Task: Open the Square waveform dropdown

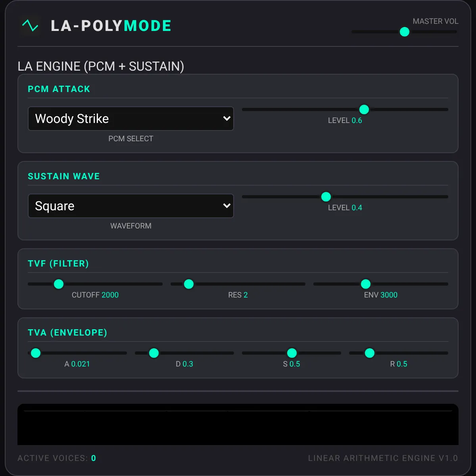Action: point(131,206)
